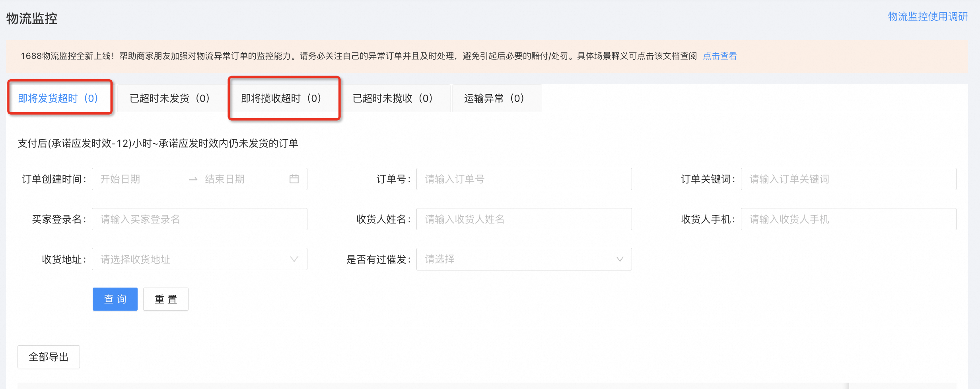
Task: Switch to the 已超时未发货 tab
Action: (x=169, y=98)
